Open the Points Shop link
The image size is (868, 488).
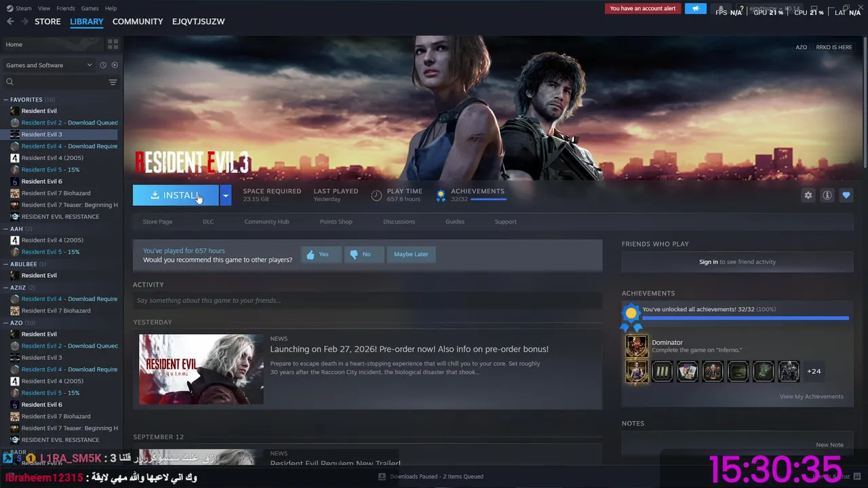pos(336,222)
